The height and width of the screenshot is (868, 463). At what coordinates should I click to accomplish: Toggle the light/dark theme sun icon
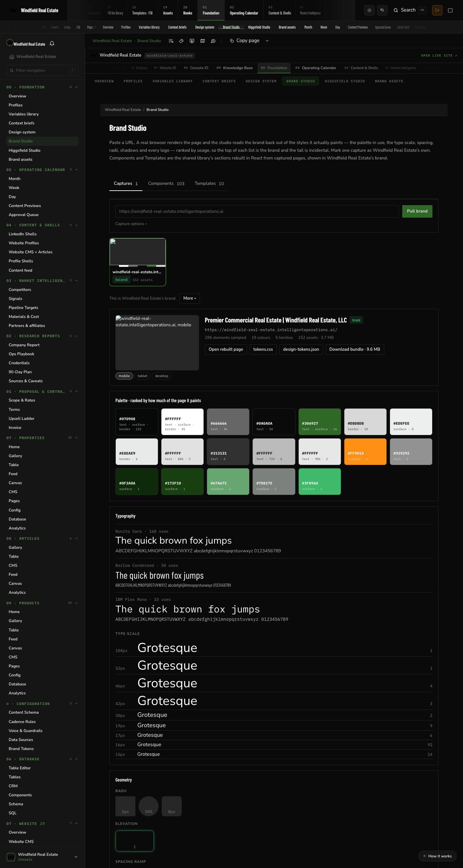[x=369, y=10]
